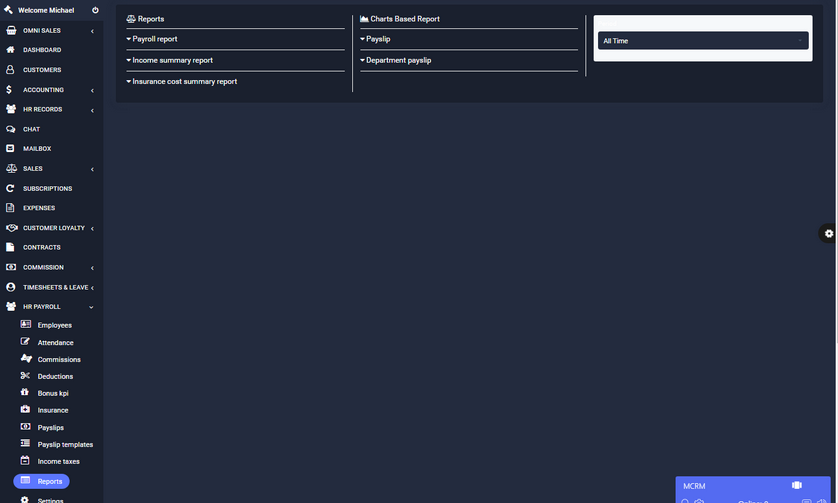Click the Bonus kpi gift icon
Viewport: 838px width, 503px height.
(25, 393)
